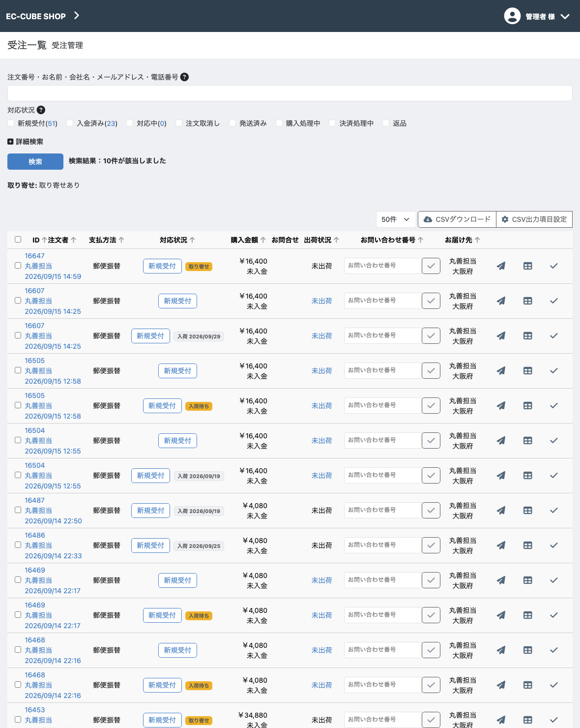Click the 検索結果:10件が該当しました text

(x=117, y=161)
